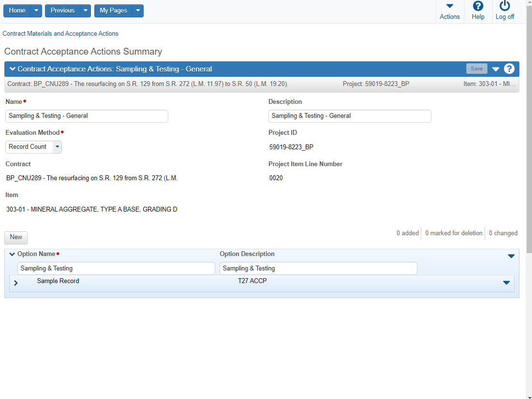Click the Home button
The image size is (532, 399).
(x=17, y=11)
